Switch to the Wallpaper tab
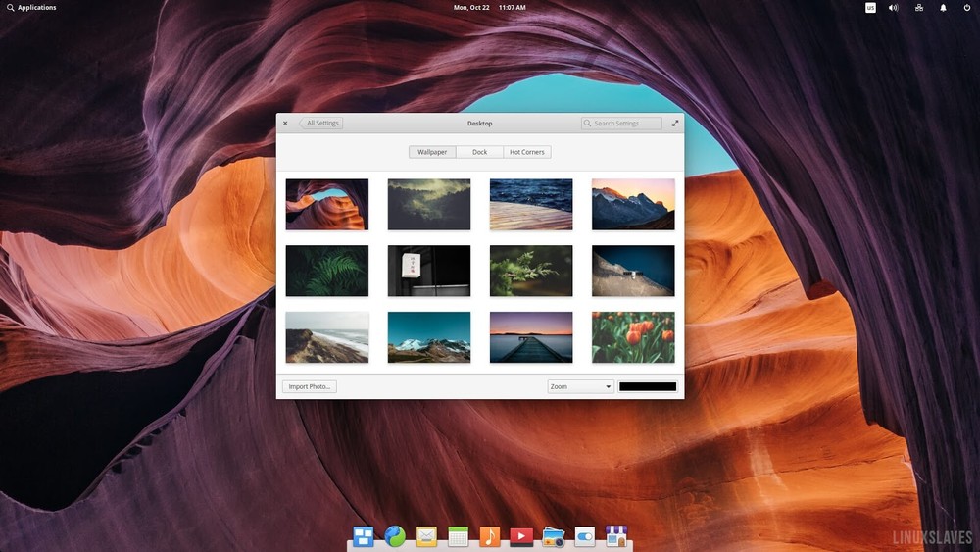 point(432,152)
